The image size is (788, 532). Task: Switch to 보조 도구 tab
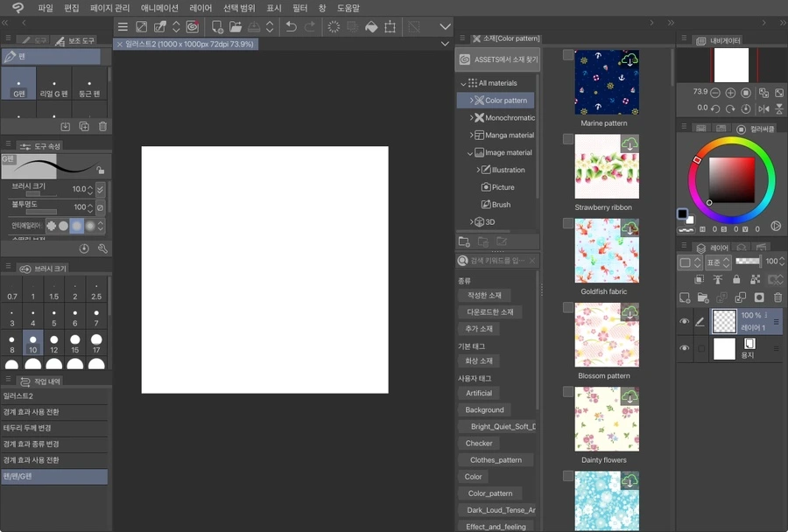tap(74, 41)
